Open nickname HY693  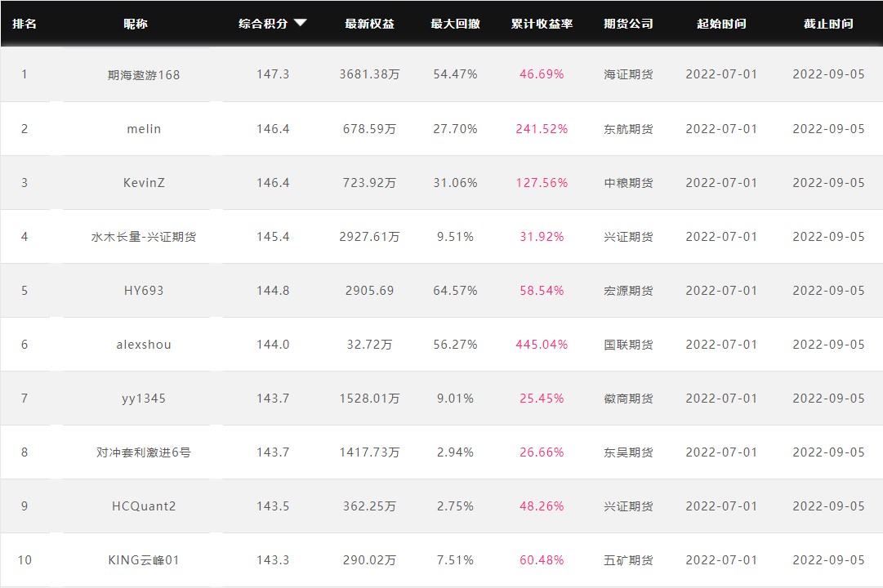pyautogui.click(x=144, y=291)
